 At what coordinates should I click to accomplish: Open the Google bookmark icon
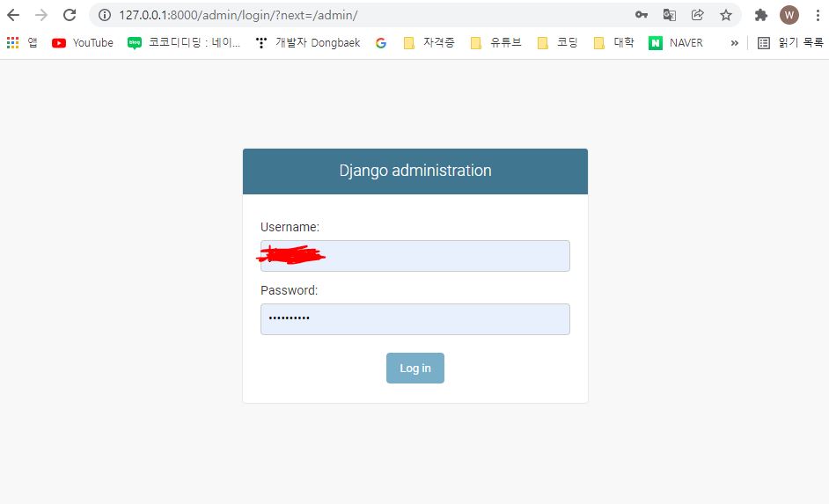click(381, 43)
